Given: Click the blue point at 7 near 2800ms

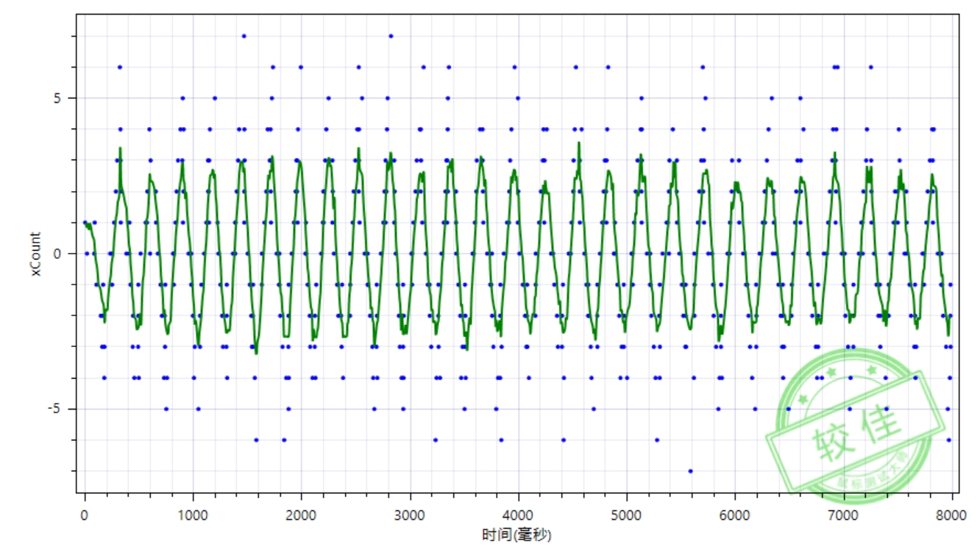Looking at the screenshot, I should (391, 36).
